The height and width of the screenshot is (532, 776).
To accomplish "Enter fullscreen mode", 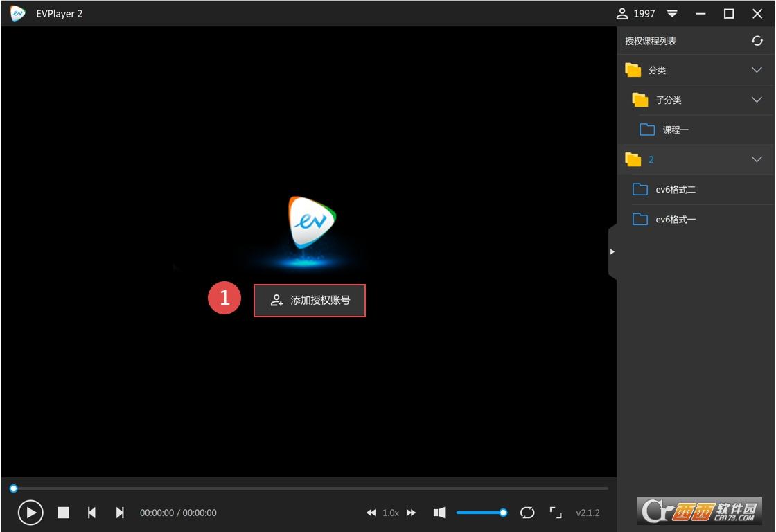I will point(556,513).
